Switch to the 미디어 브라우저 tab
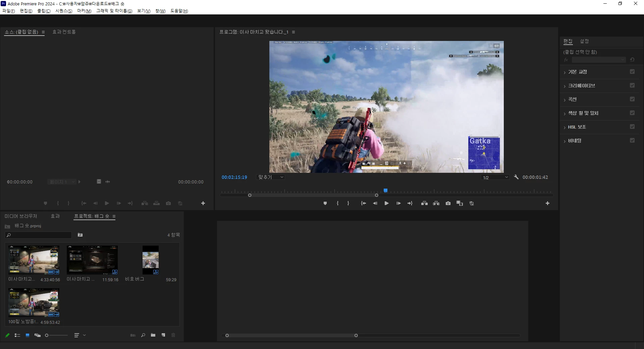 [21, 216]
